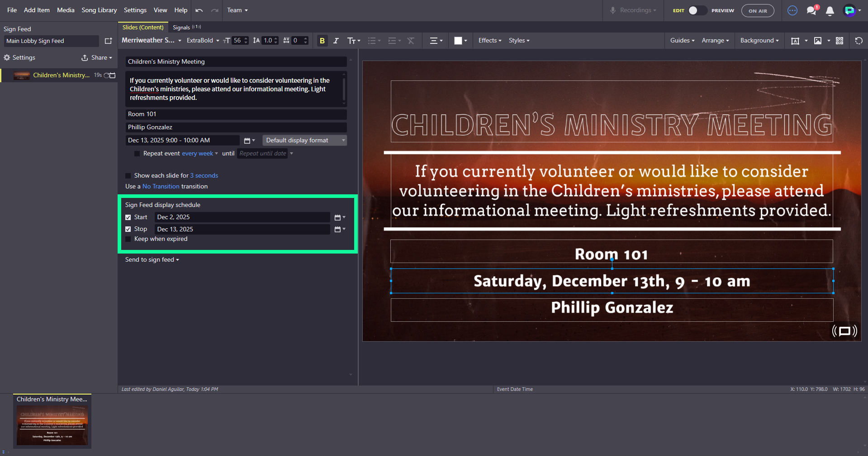Image resolution: width=868 pixels, height=456 pixels.
Task: Expand the Arrange dropdown
Action: click(x=715, y=40)
